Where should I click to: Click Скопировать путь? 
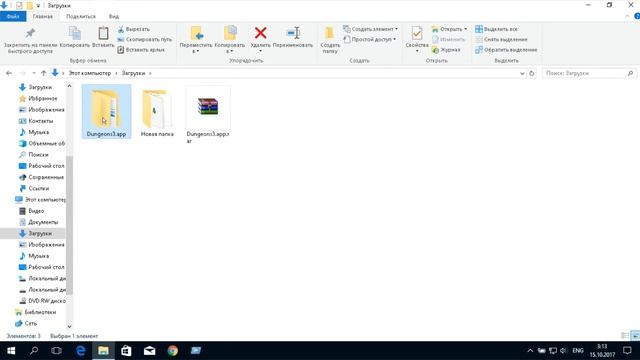144,40
